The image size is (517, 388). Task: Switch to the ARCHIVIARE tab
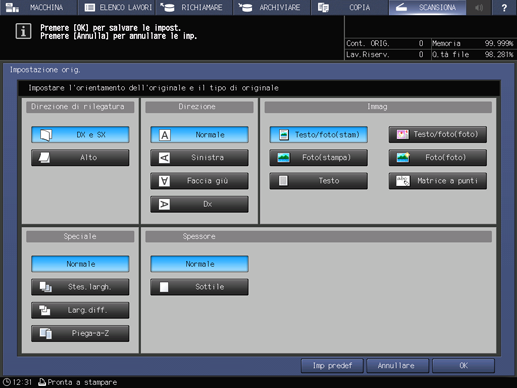(272, 7)
